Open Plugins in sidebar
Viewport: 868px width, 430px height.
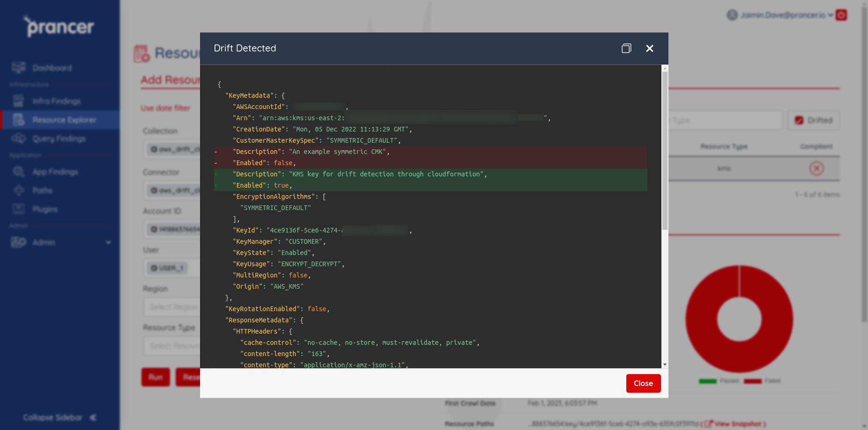click(45, 209)
